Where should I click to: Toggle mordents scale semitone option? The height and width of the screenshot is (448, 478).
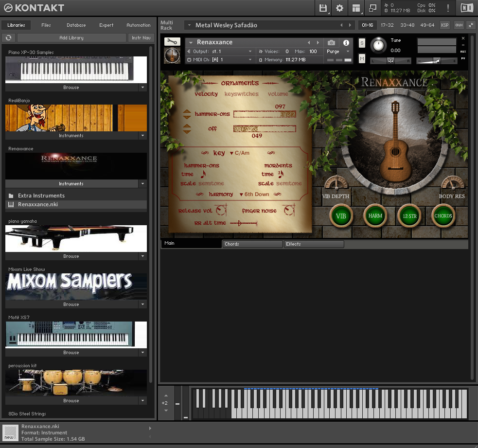point(289,183)
